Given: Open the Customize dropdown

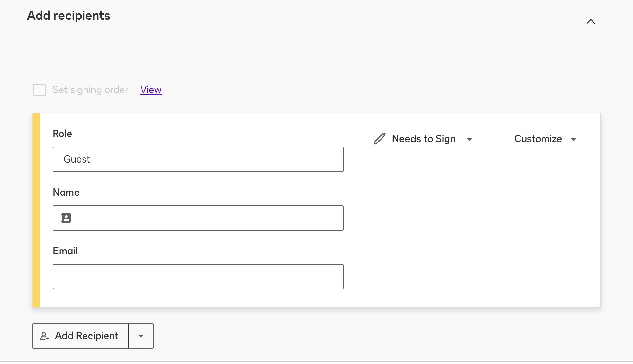Looking at the screenshot, I should coord(538,139).
